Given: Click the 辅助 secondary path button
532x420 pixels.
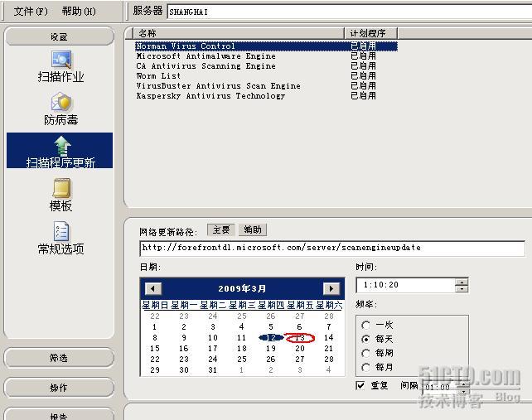Looking at the screenshot, I should pos(253,229).
